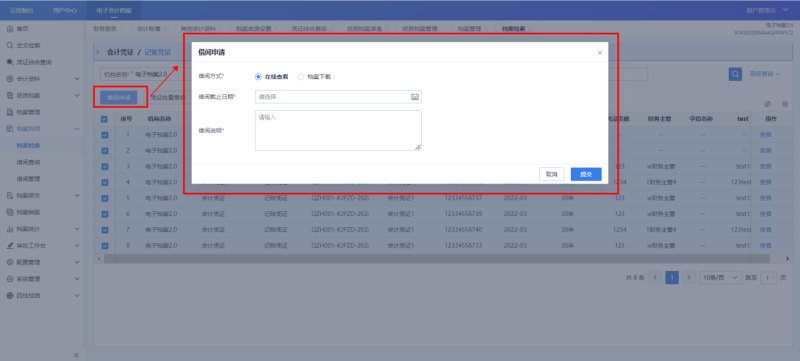Screen dimensions: 800x361
Task: Click the table horizontal scrollbar track
Action: pyautogui.click(x=442, y=259)
